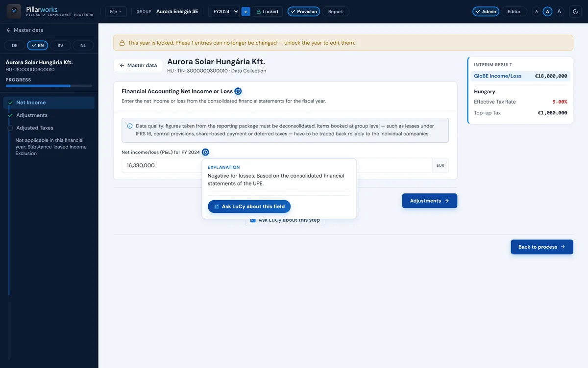
Task: Choose the medium font size A
Action: tap(548, 11)
